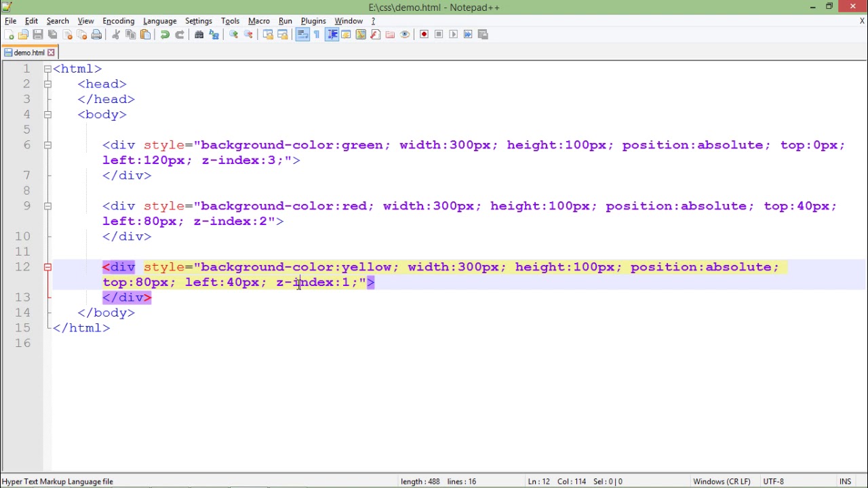Click Windows (CR LF) in status bar
Viewport: 868px width, 488px height.
tap(722, 482)
